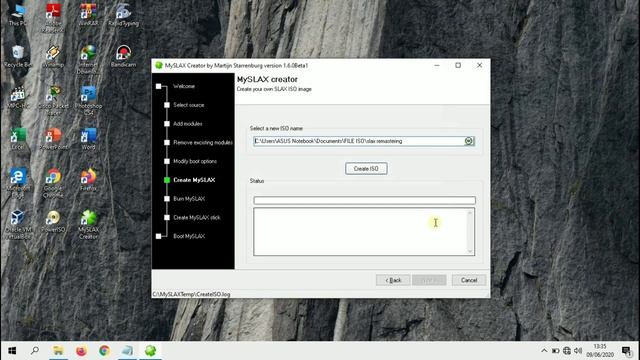Open the Windows Start menu
This screenshot has height=360, width=640.
coord(12,351)
